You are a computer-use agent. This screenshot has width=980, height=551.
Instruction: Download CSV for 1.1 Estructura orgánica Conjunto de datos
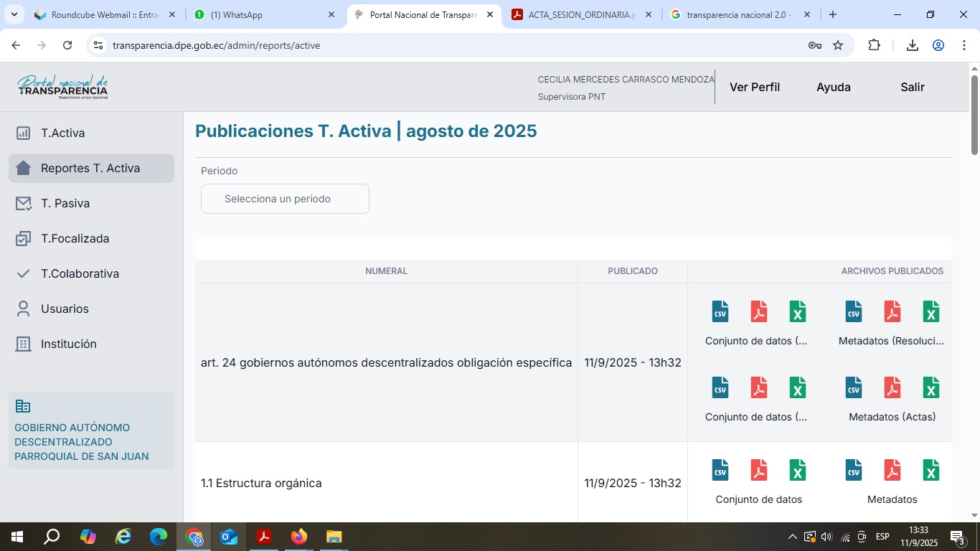click(x=720, y=470)
